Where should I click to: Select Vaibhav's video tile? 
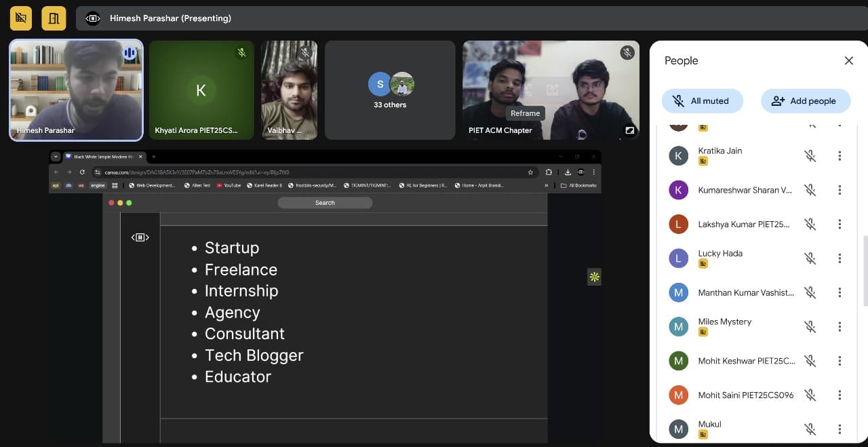[290, 90]
